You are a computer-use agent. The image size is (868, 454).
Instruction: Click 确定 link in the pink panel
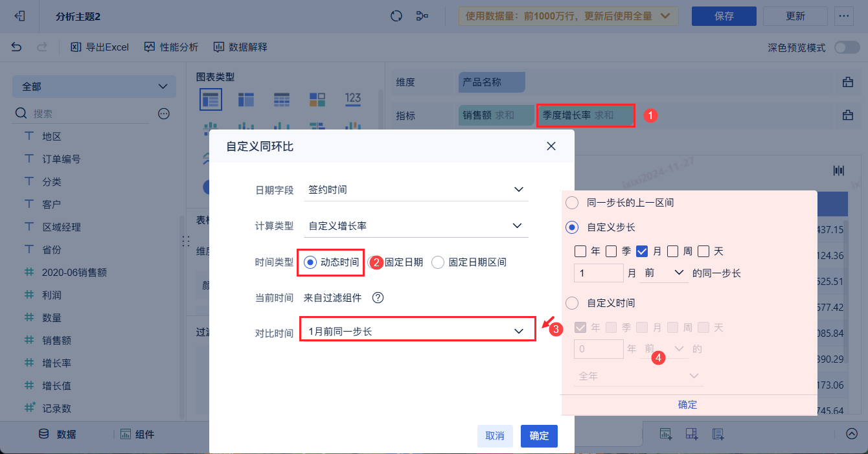point(688,405)
